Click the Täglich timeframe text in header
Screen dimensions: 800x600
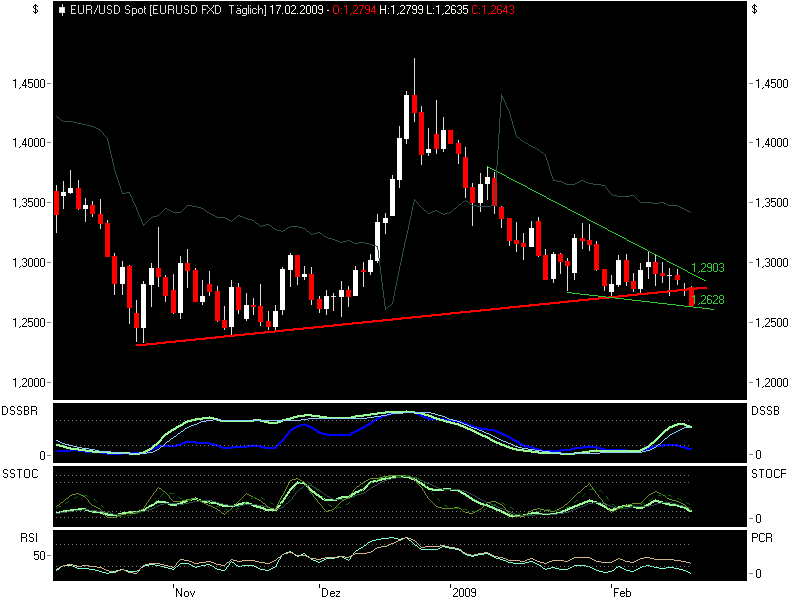[247, 10]
